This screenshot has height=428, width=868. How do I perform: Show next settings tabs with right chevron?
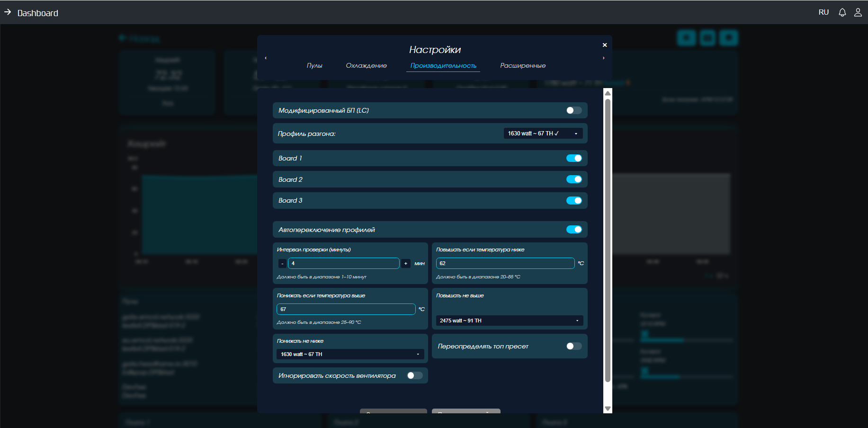click(603, 58)
